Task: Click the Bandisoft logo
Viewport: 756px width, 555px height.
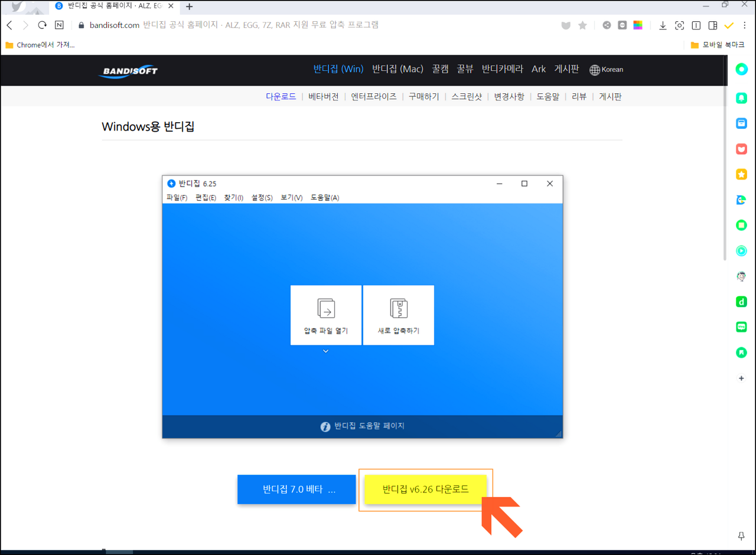Action: pyautogui.click(x=128, y=71)
